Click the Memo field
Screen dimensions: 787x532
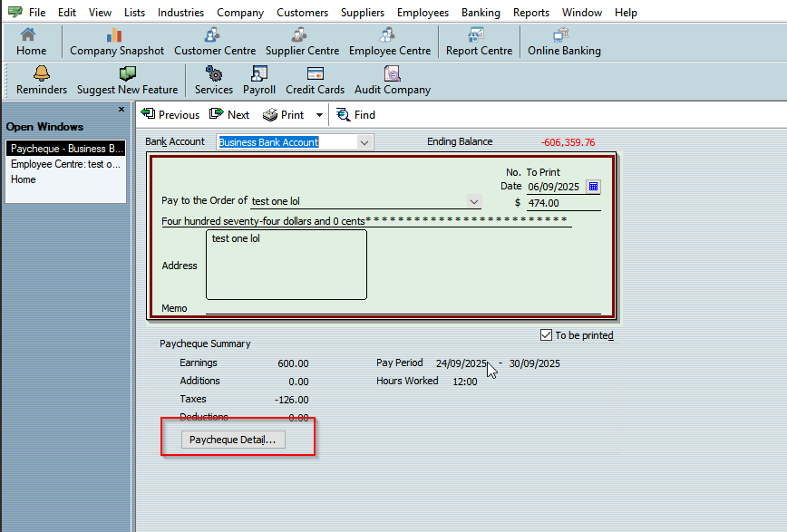pyautogui.click(x=403, y=307)
